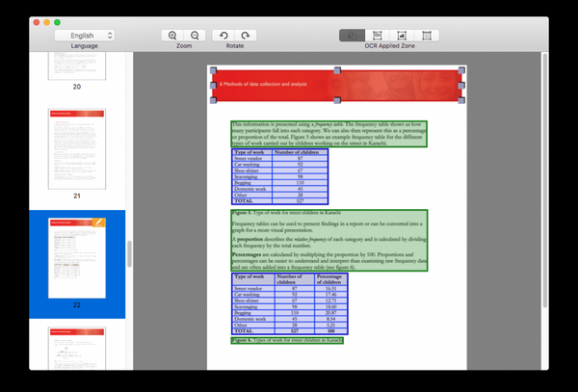Open the thumbnail below page 22
The width and height of the screenshot is (578, 392).
click(77, 348)
